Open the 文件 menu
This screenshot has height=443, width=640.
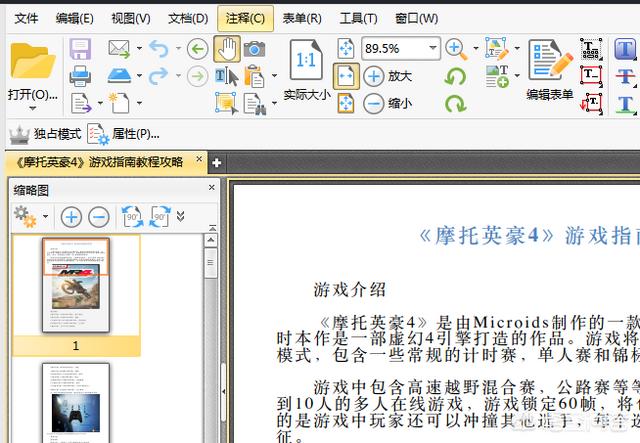[x=26, y=18]
